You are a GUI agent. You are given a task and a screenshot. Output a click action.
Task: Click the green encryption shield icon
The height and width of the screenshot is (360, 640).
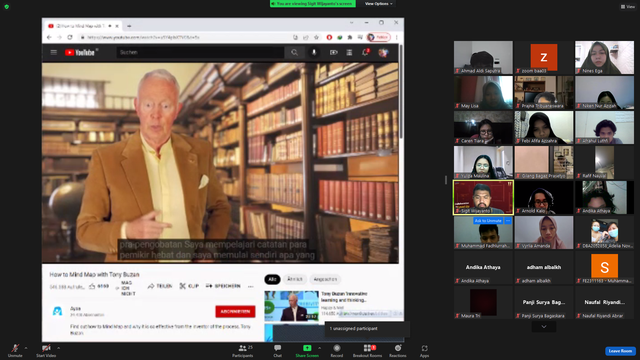7,7
